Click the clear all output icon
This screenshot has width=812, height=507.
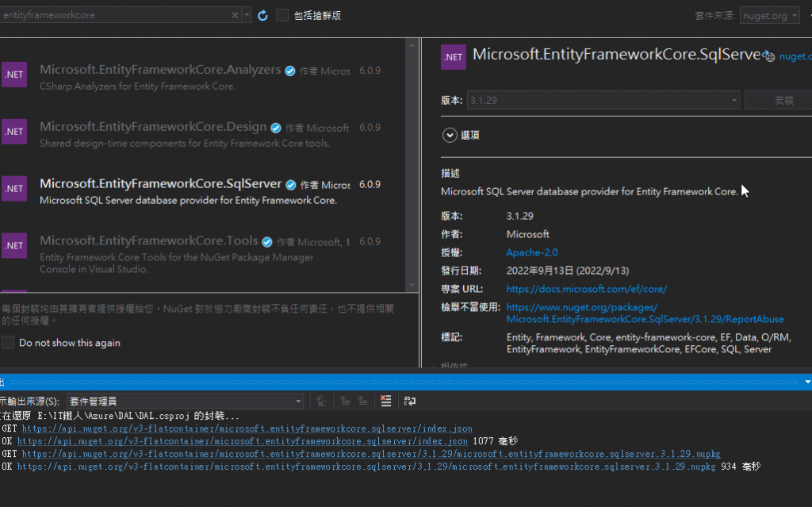386,401
